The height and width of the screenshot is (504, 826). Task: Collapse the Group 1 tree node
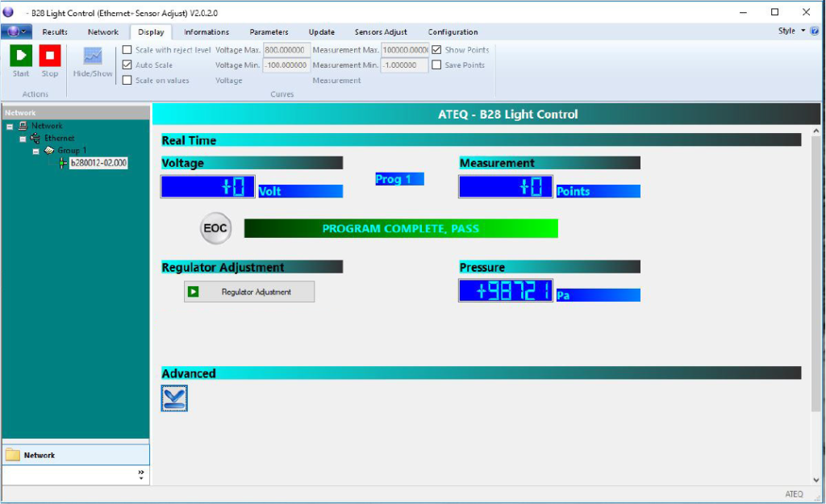(x=36, y=151)
